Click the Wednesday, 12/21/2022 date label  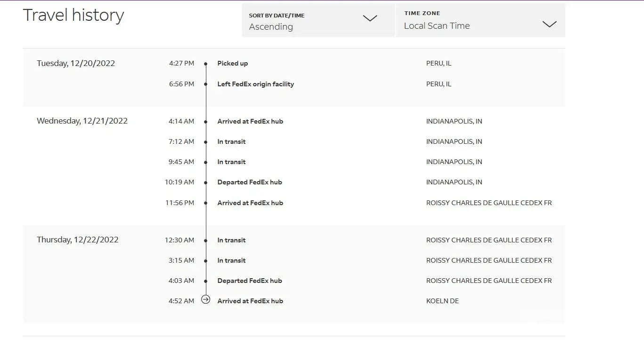click(x=82, y=121)
